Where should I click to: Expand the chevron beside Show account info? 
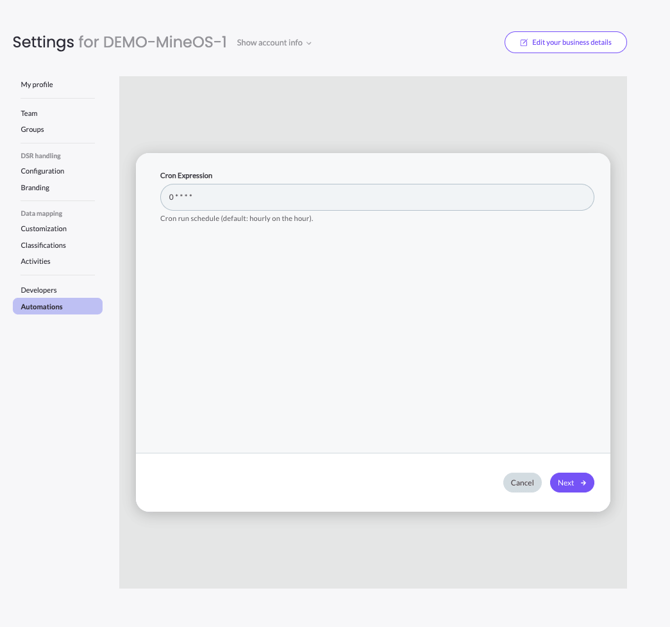309,44
